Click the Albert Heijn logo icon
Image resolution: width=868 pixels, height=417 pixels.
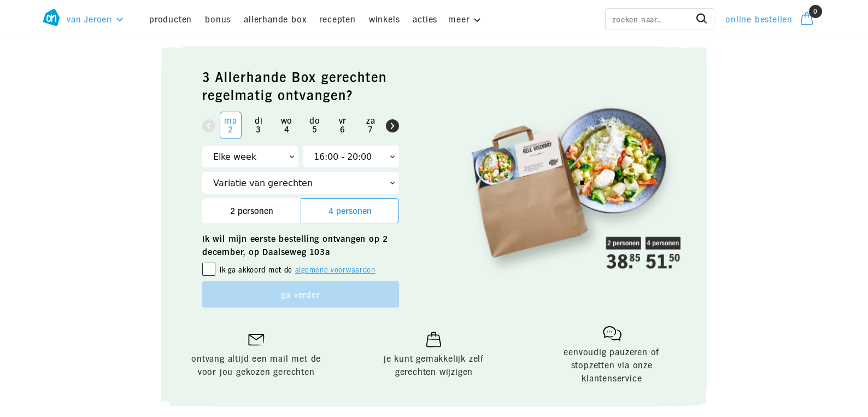pos(51,18)
